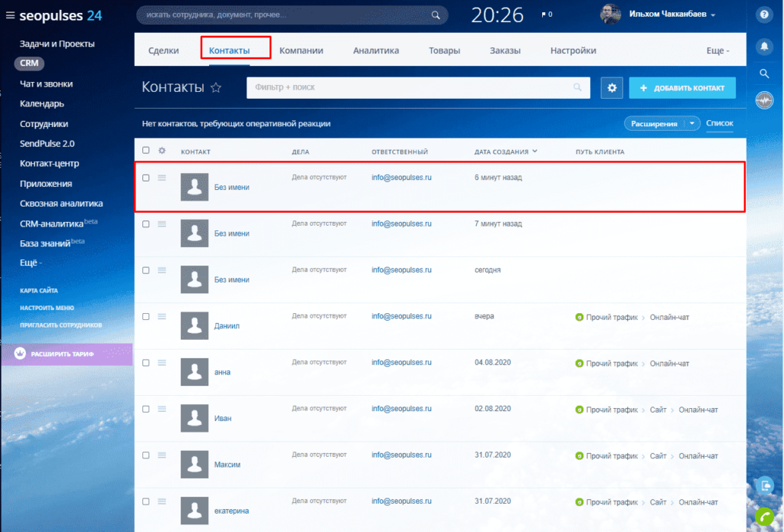Viewport: 784px width, 532px height.
Task: Click the green phone call button
Action: (765, 516)
